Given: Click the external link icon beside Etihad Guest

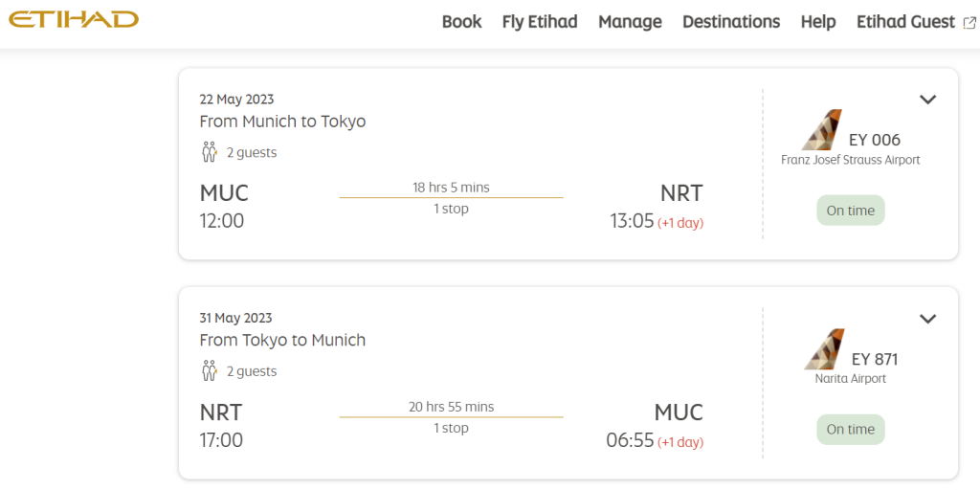Looking at the screenshot, I should pyautogui.click(x=969, y=23).
